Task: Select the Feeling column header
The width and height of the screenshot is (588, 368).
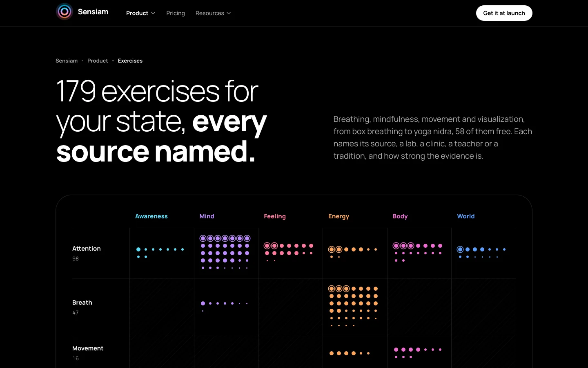Action: (275, 216)
